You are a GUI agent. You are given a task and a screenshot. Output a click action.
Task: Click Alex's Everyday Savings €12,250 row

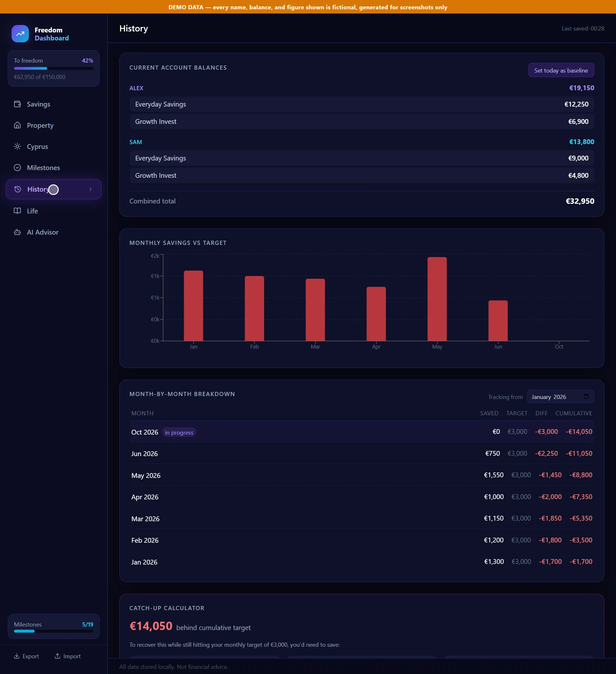coord(362,104)
